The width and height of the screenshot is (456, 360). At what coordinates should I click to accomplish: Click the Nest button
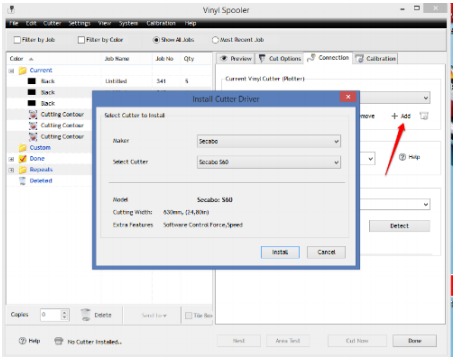[x=239, y=341]
